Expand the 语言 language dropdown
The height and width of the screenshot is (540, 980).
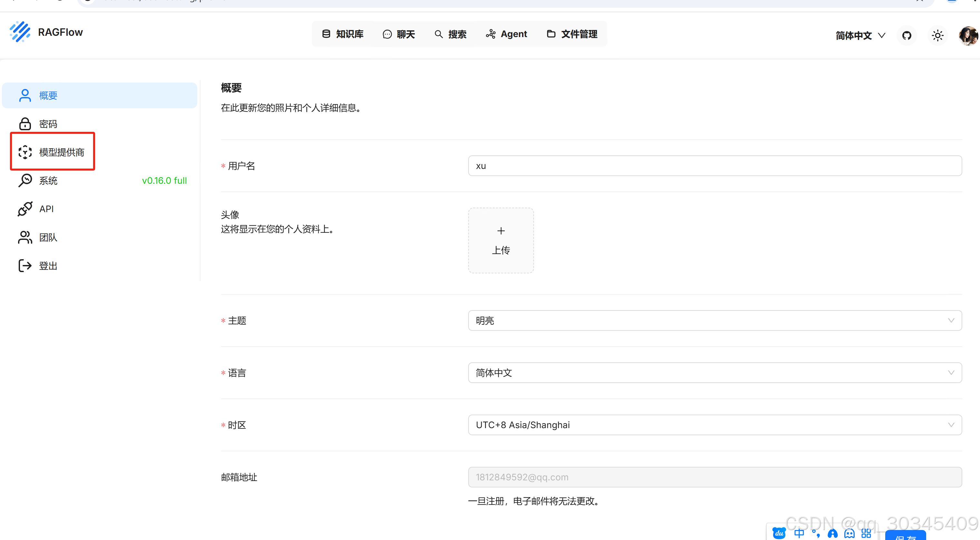[x=714, y=373]
